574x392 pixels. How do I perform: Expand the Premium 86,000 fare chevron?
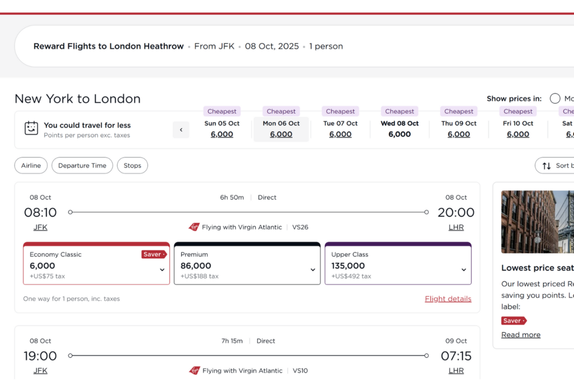(313, 270)
